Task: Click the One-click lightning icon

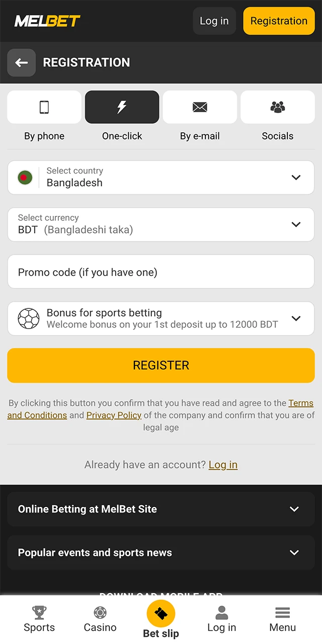Action: 122,107
